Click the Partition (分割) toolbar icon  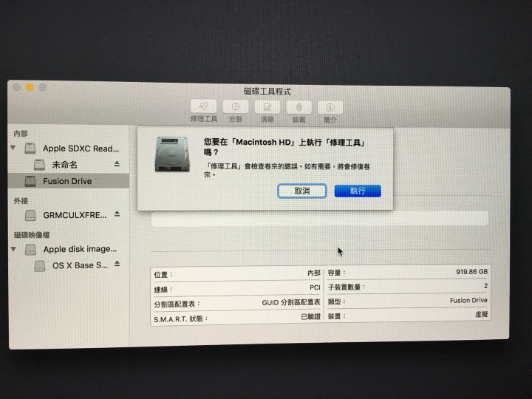236,106
